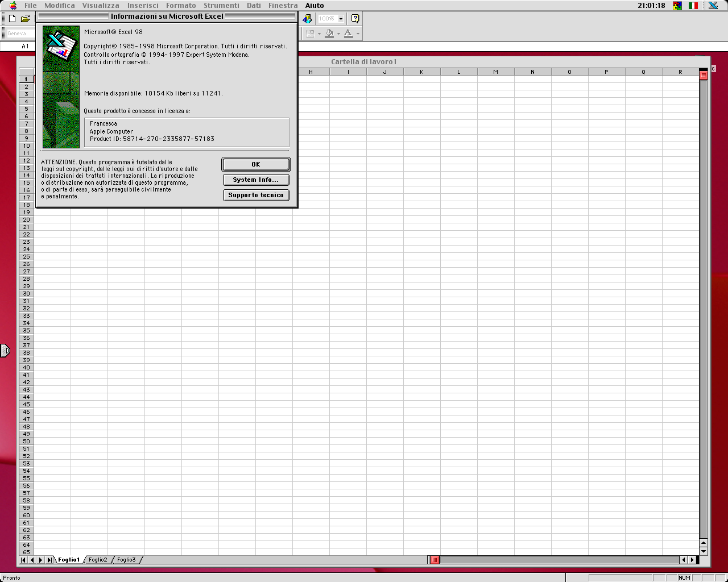Click the Geneva font name box
The height and width of the screenshot is (582, 728).
pyautogui.click(x=20, y=34)
